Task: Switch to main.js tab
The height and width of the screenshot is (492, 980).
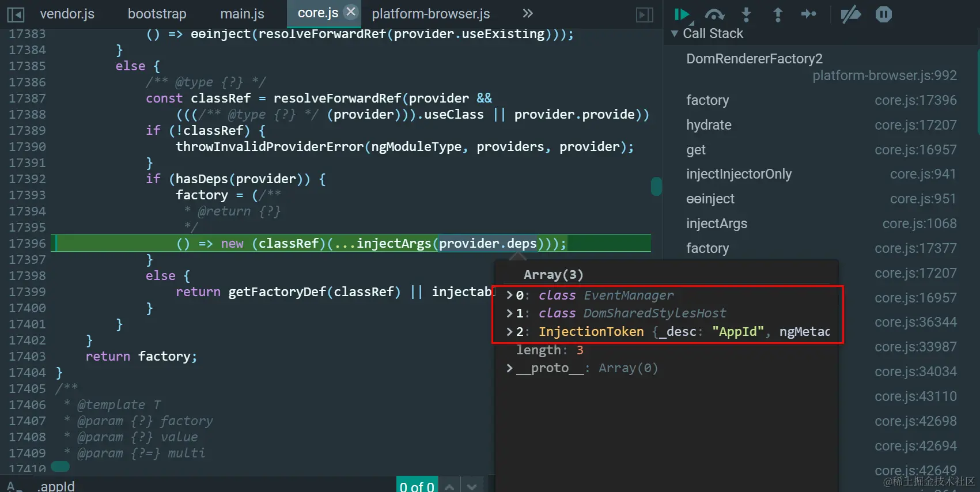Action: pyautogui.click(x=243, y=13)
